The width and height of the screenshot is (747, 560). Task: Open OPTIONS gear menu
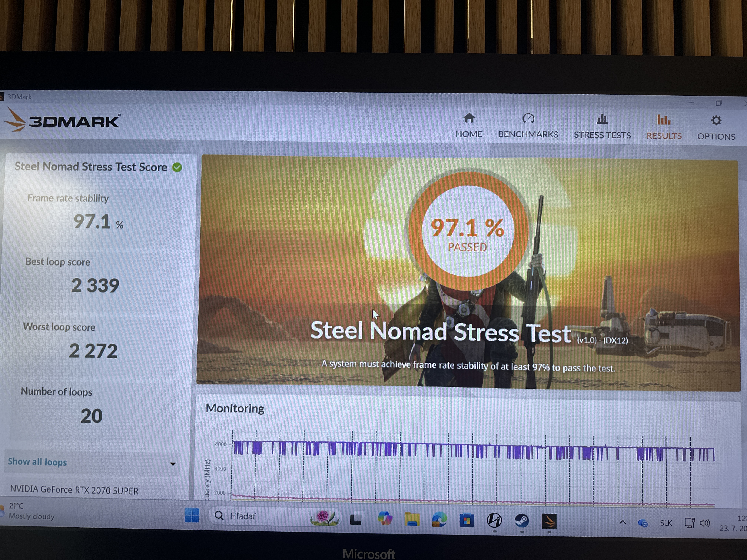[x=716, y=128]
